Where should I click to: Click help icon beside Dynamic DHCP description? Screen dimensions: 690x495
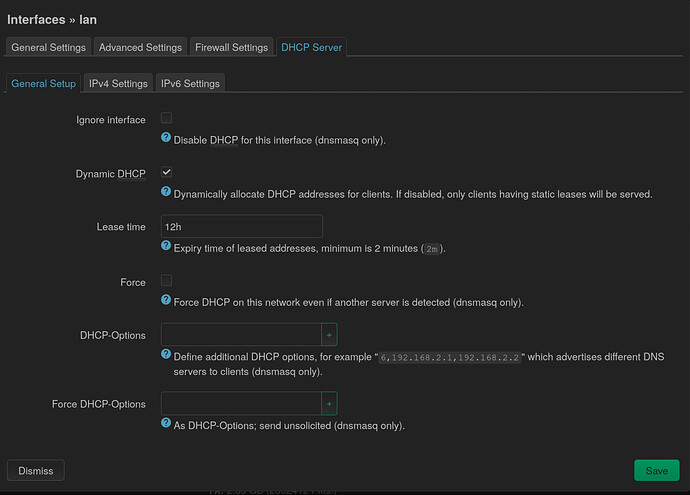point(166,193)
